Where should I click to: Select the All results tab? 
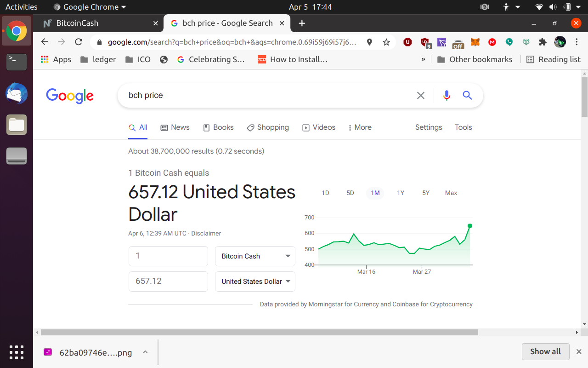point(138,127)
